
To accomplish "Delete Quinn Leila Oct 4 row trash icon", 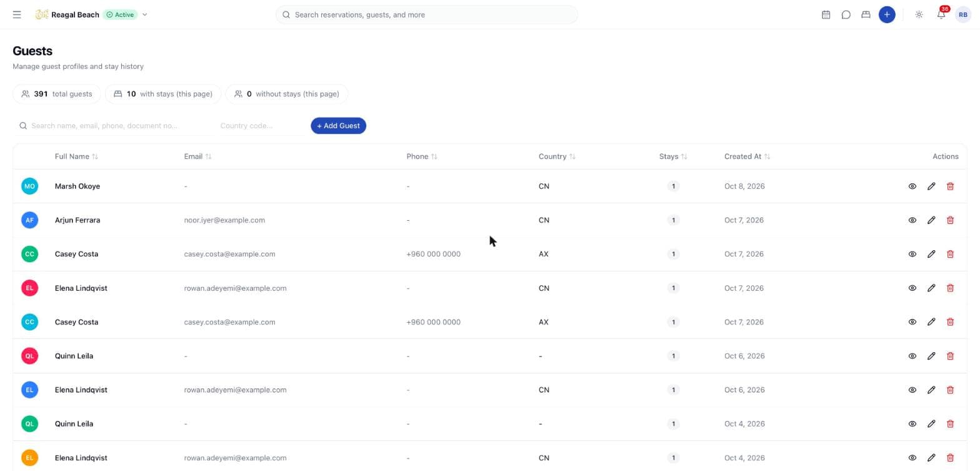I will (x=950, y=423).
